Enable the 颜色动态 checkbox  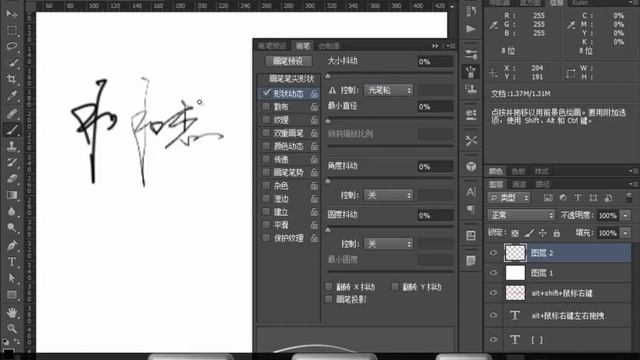(267, 146)
